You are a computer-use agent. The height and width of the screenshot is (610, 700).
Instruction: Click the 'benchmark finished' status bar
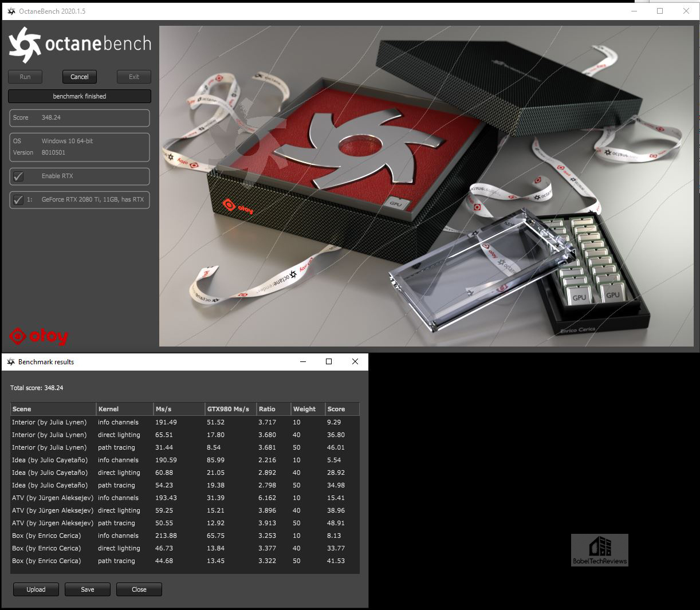[80, 96]
